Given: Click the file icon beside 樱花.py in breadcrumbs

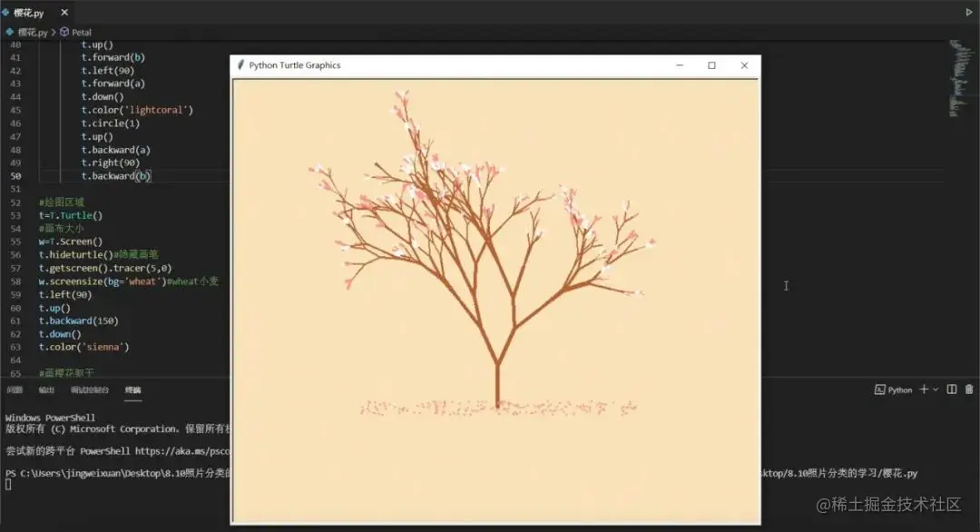Looking at the screenshot, I should coord(9,31).
